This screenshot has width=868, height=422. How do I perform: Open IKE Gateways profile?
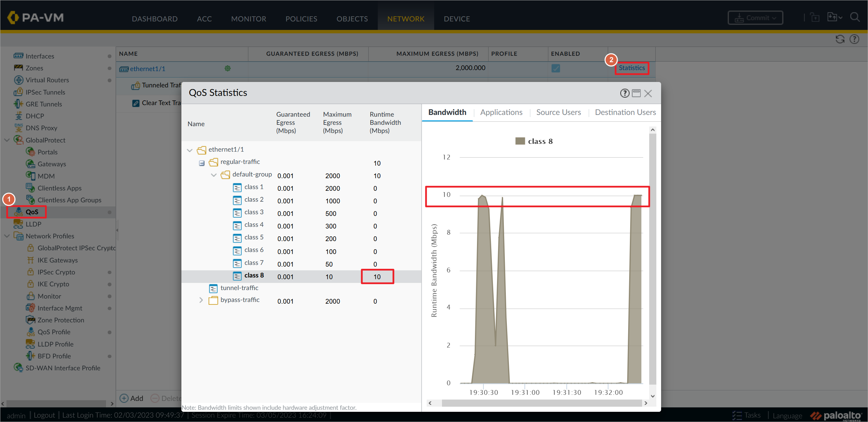(x=57, y=260)
